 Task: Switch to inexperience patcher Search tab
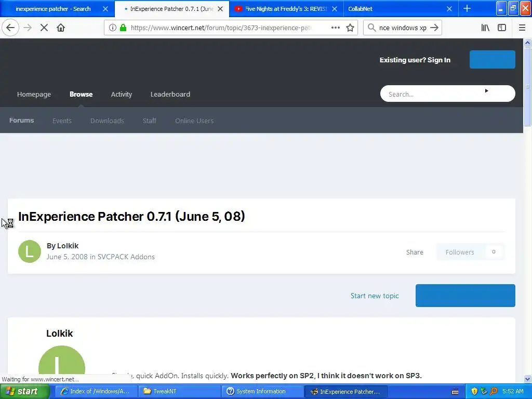[x=54, y=9]
